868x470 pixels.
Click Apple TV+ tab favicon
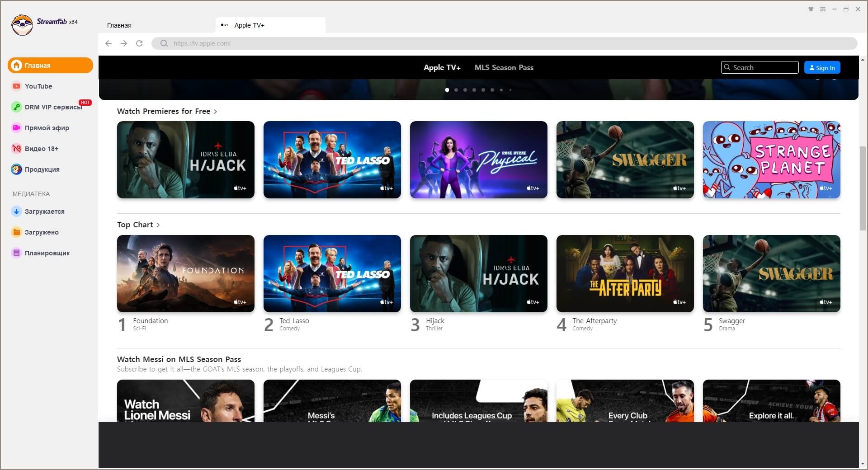point(225,25)
